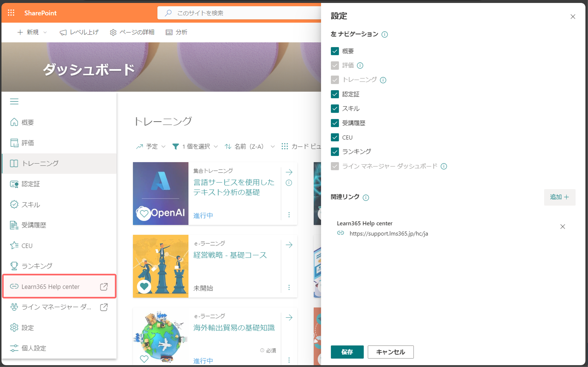
Task: Click the 保存 button
Action: [347, 352]
